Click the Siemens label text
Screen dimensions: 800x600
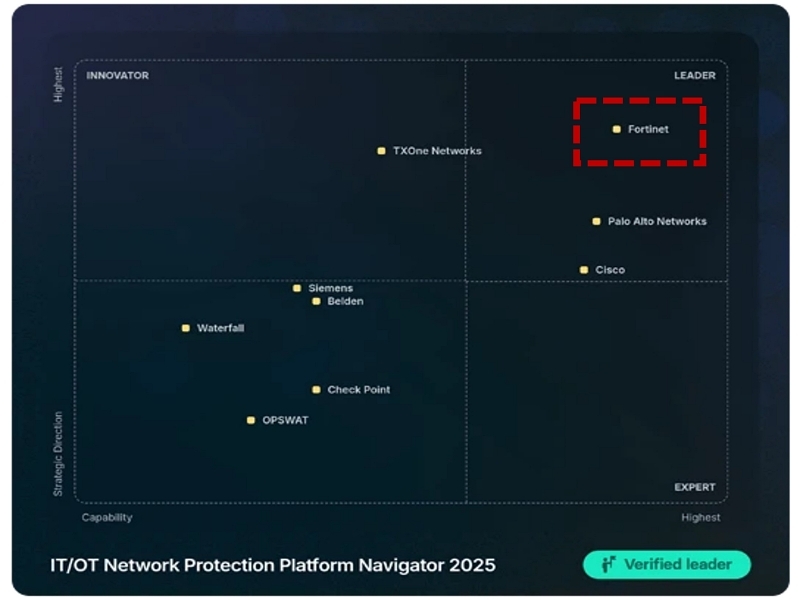[x=331, y=288]
